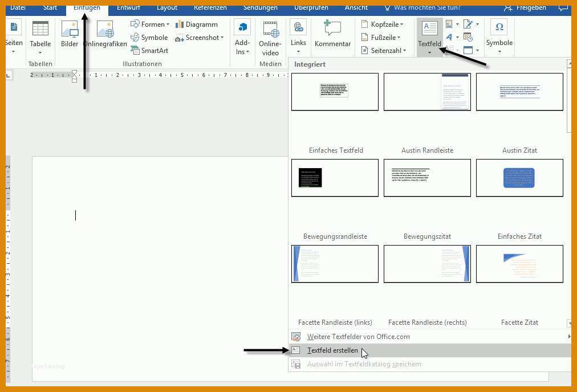Open the Referenzen tab
The height and width of the screenshot is (392, 577).
[210, 8]
